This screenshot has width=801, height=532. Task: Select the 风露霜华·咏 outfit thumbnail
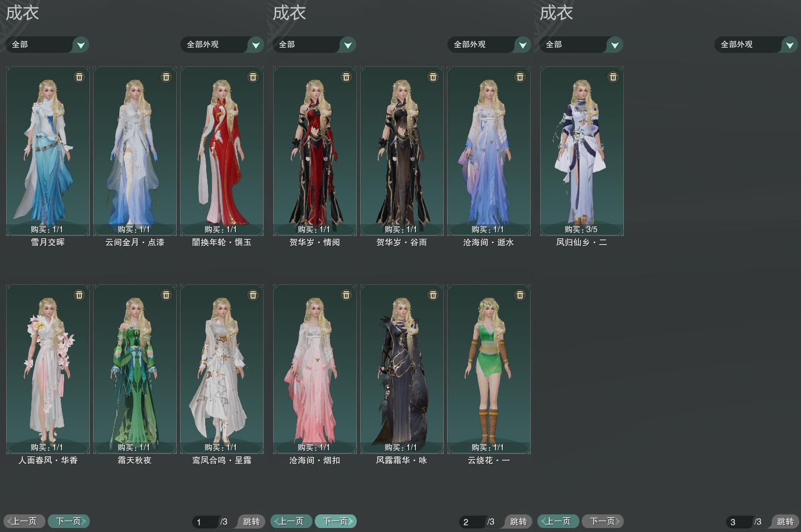(402, 369)
